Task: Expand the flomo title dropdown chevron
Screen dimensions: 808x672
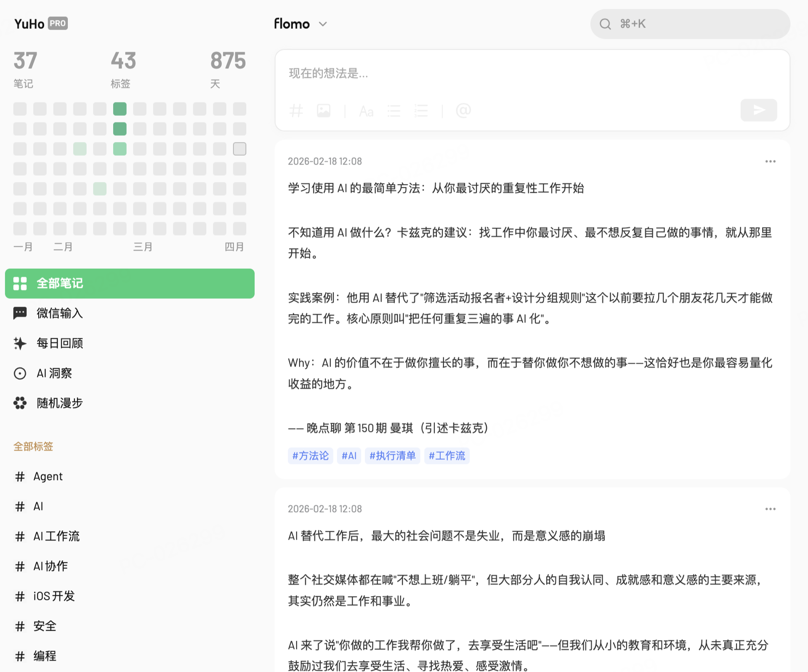Action: (x=323, y=24)
